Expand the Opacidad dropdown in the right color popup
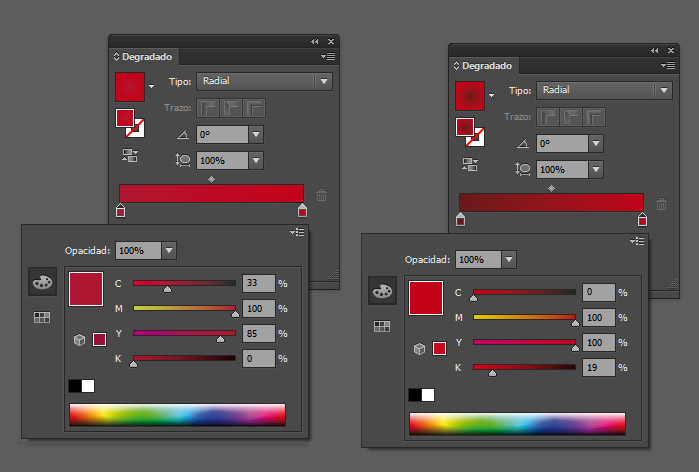699x472 pixels. [509, 260]
